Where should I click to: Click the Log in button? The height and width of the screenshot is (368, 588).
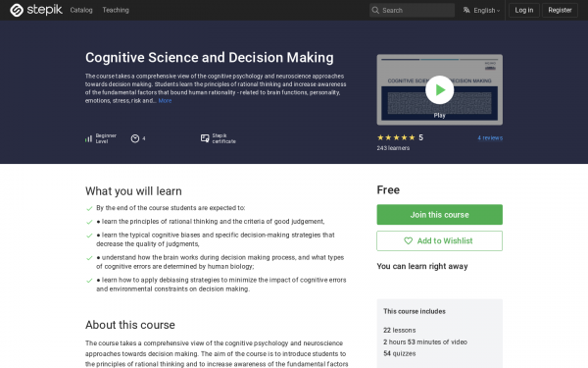tap(524, 10)
